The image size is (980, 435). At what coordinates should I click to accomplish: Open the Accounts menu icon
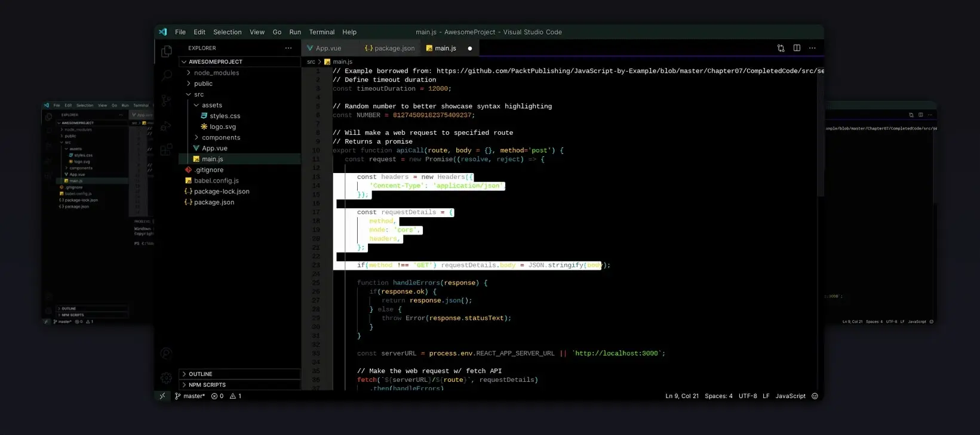click(x=167, y=353)
